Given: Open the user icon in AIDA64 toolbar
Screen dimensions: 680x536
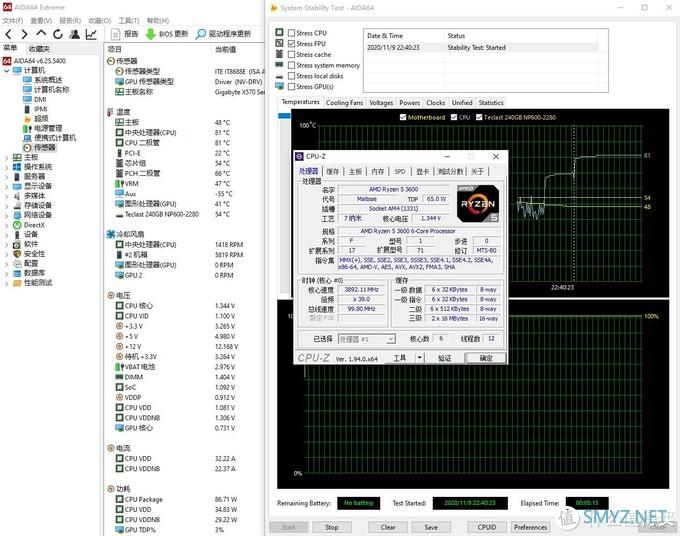Looking at the screenshot, I should click(x=75, y=34).
